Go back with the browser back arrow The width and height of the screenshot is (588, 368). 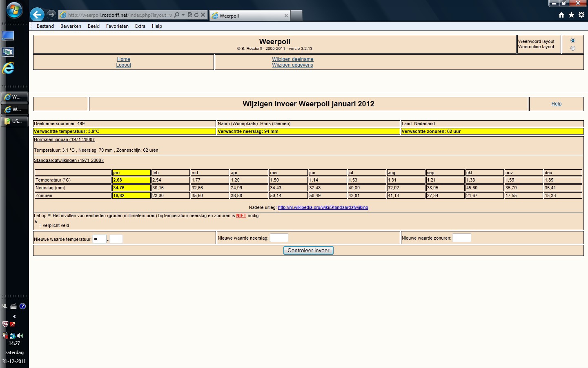(37, 15)
